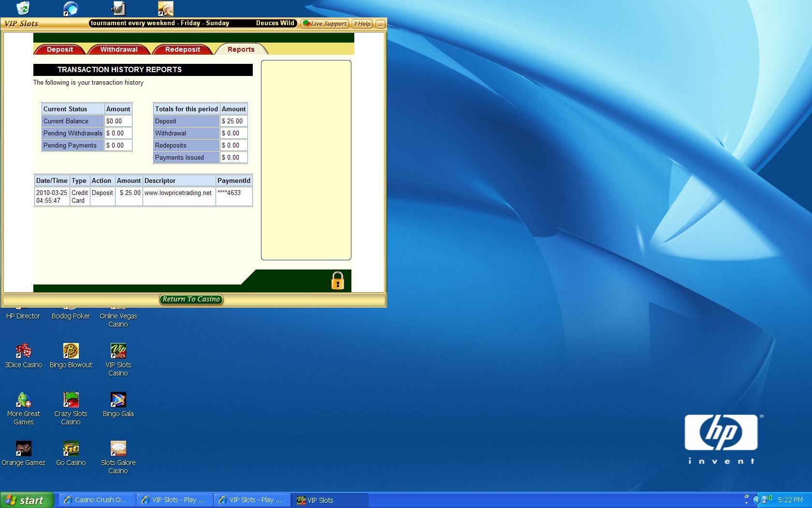
Task: Click the Return To Casino button
Action: tap(191, 299)
